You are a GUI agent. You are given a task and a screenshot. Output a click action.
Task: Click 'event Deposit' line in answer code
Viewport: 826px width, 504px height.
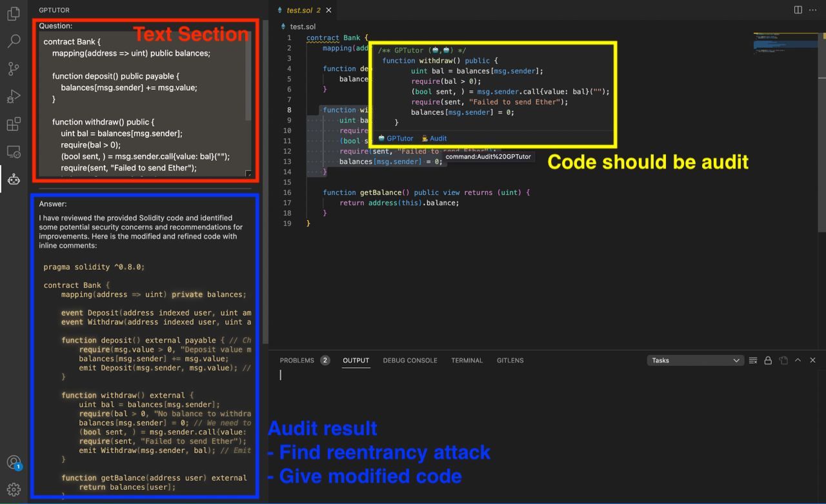click(156, 312)
